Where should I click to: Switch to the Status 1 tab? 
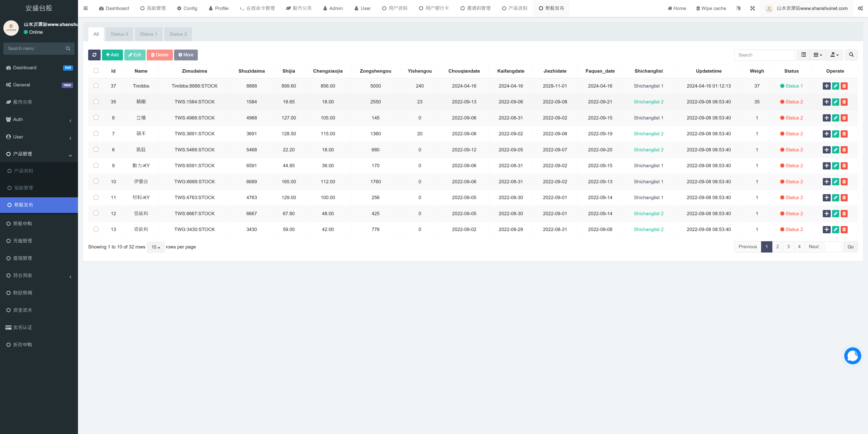149,34
